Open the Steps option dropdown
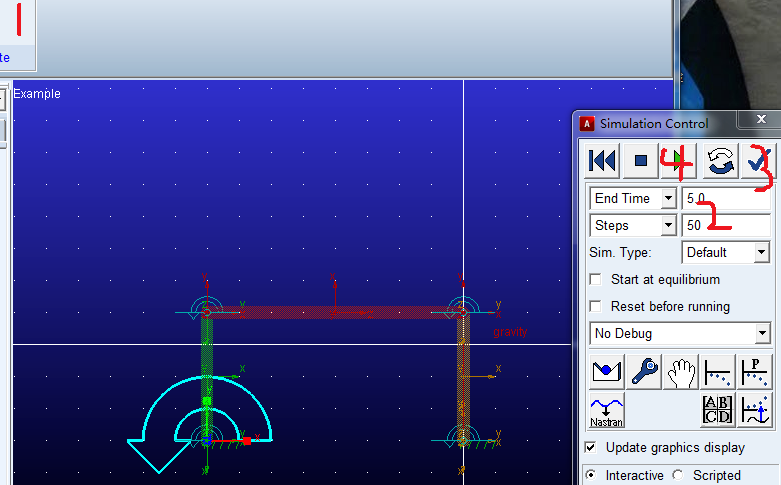 pyautogui.click(x=668, y=225)
